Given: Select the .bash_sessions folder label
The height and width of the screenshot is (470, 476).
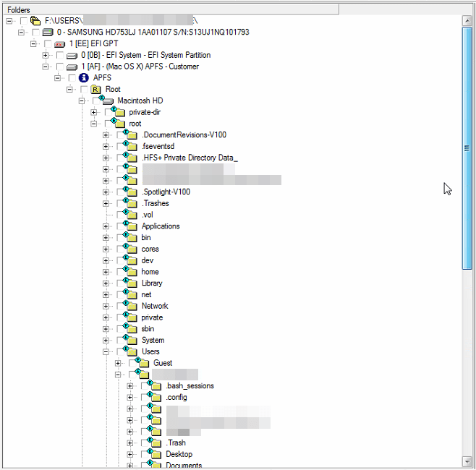Looking at the screenshot, I should click(190, 386).
